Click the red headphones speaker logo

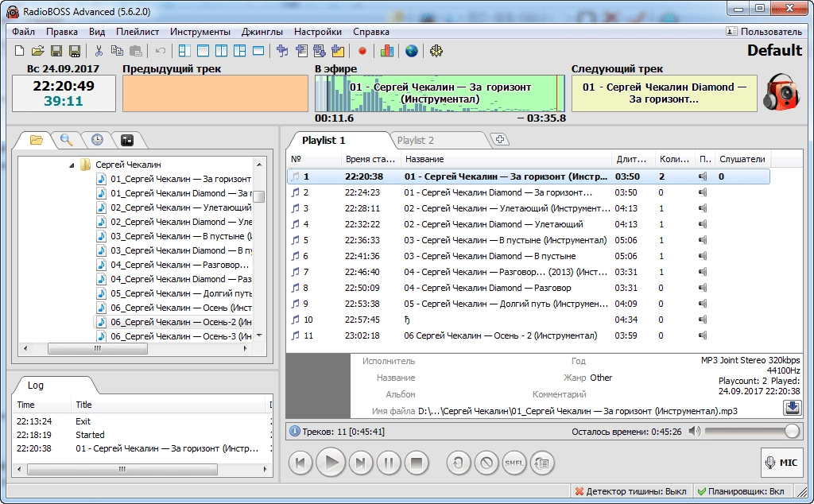[x=781, y=92]
